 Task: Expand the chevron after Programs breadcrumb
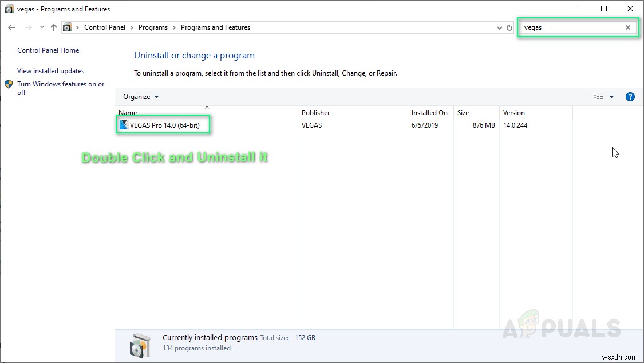click(x=174, y=27)
